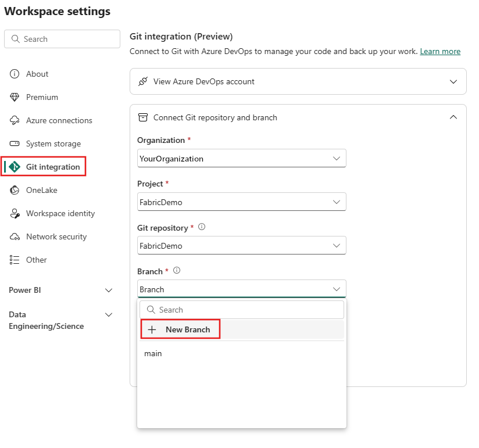
Task: Go to Azure connections settings
Action: [x=59, y=120]
